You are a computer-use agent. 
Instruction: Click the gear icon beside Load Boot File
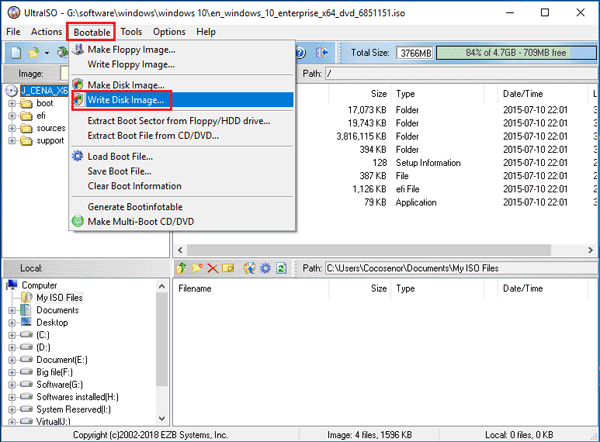coord(78,156)
